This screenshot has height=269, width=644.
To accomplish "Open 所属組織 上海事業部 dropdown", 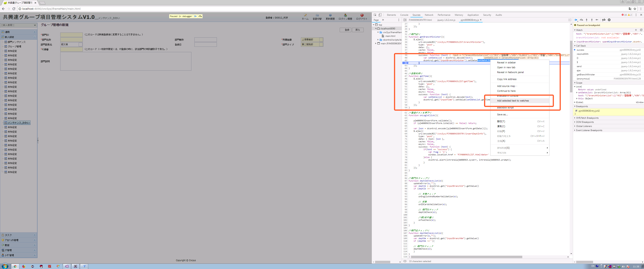I will click(321, 39).
